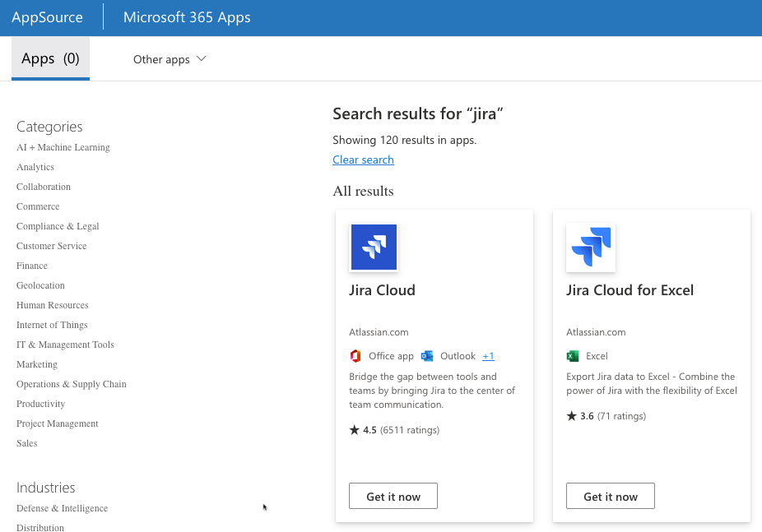Click the Showing 120 results text

pos(404,141)
